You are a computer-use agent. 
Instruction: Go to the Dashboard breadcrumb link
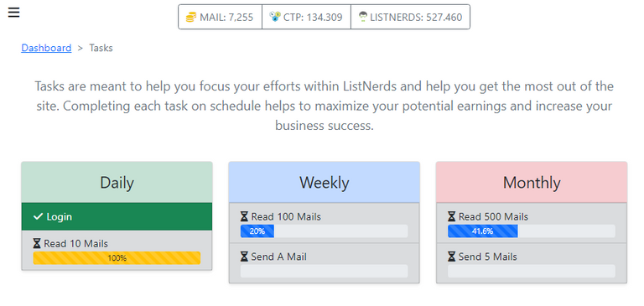46,48
